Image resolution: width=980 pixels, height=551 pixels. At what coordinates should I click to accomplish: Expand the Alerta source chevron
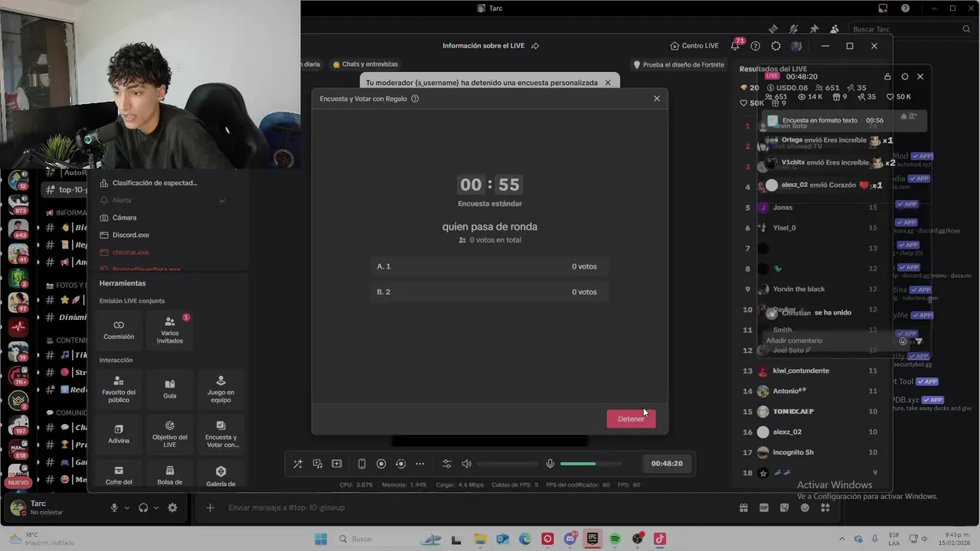point(222,201)
